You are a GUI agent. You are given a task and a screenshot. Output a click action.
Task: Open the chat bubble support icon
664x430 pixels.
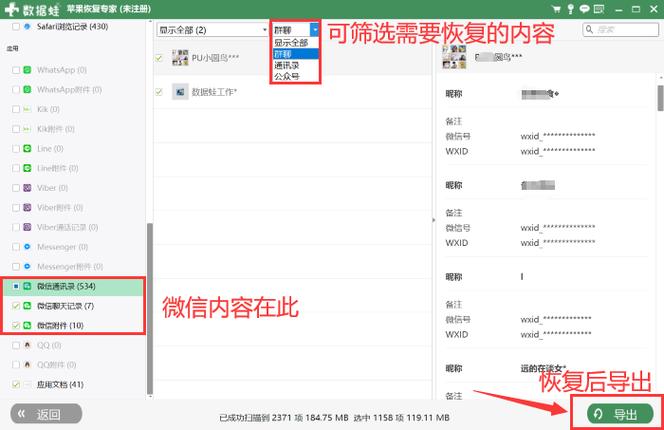click(x=584, y=9)
